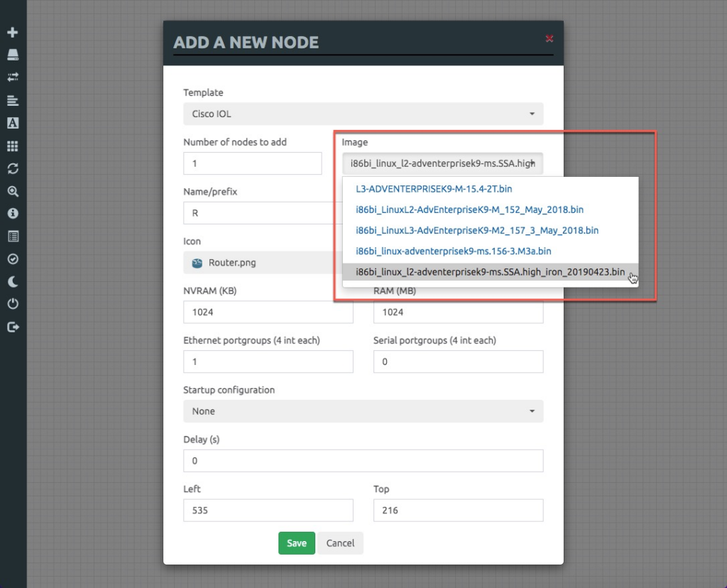Open the Networks arrows sidebar icon
Viewport: 727px width, 588px height.
point(13,77)
